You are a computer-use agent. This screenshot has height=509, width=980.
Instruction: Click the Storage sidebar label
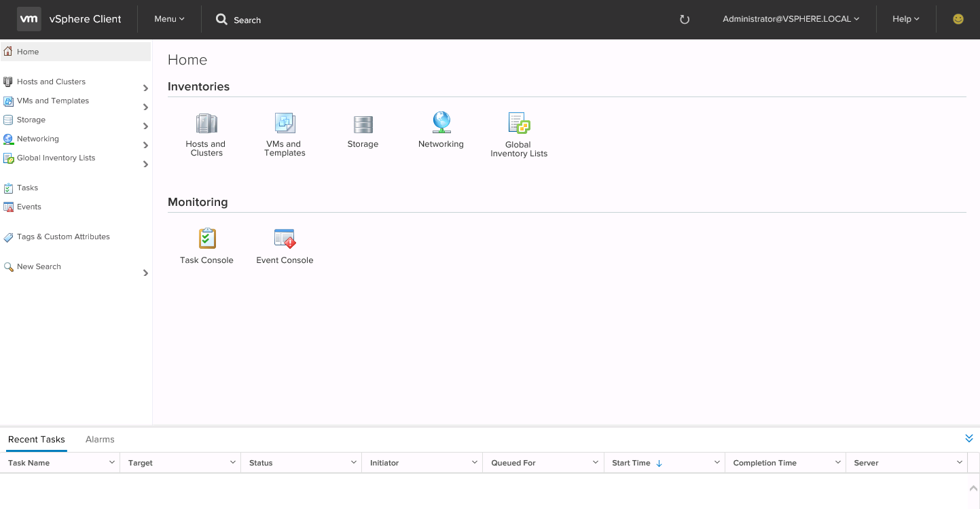click(x=31, y=120)
